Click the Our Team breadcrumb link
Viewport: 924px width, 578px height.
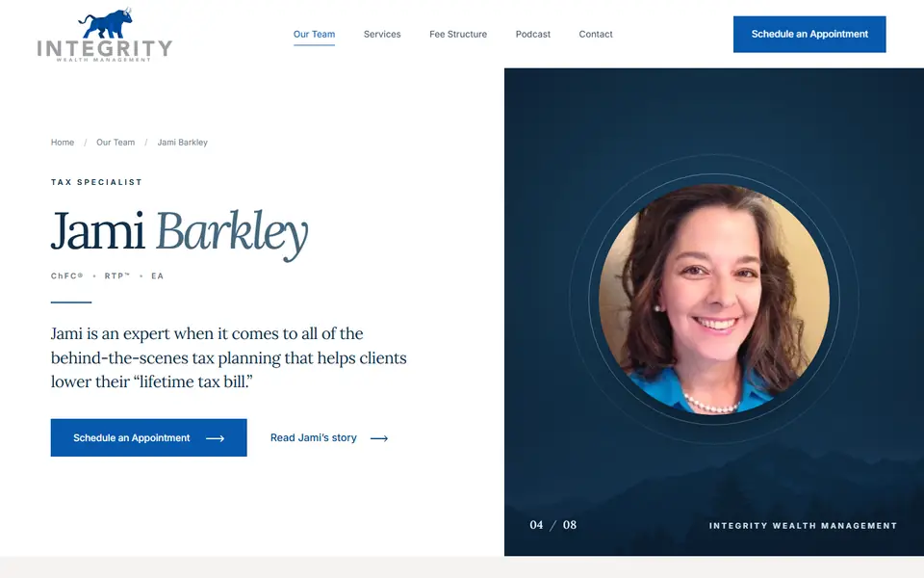115,143
